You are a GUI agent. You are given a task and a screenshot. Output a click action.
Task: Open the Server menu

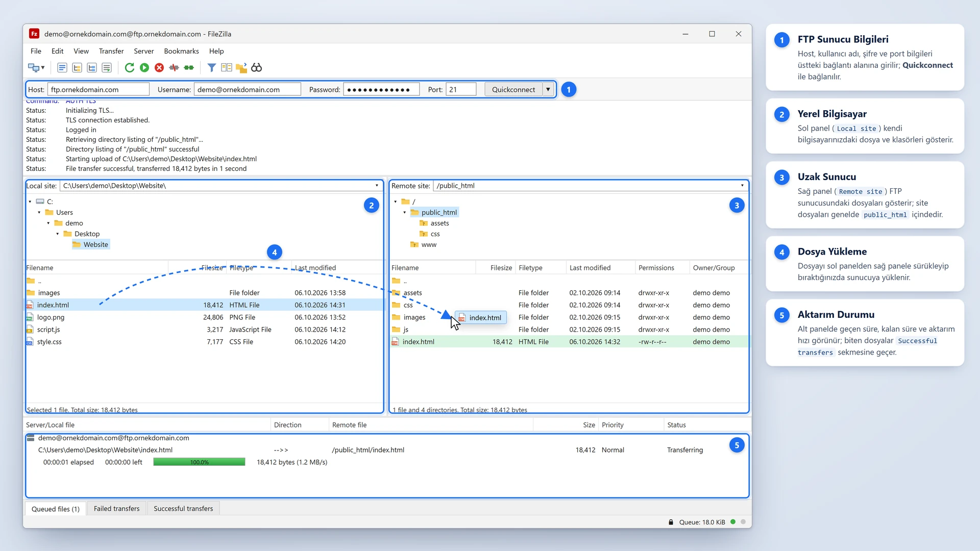click(x=144, y=51)
